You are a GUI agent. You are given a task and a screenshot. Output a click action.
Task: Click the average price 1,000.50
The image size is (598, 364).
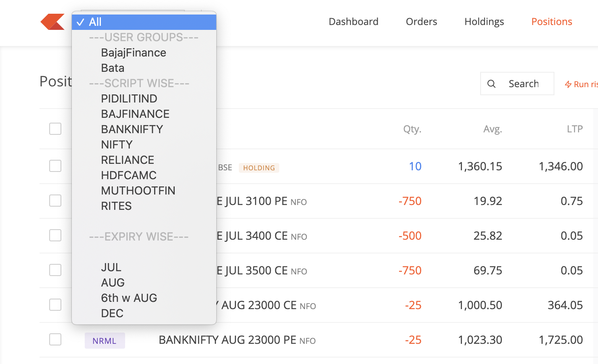[x=480, y=305]
